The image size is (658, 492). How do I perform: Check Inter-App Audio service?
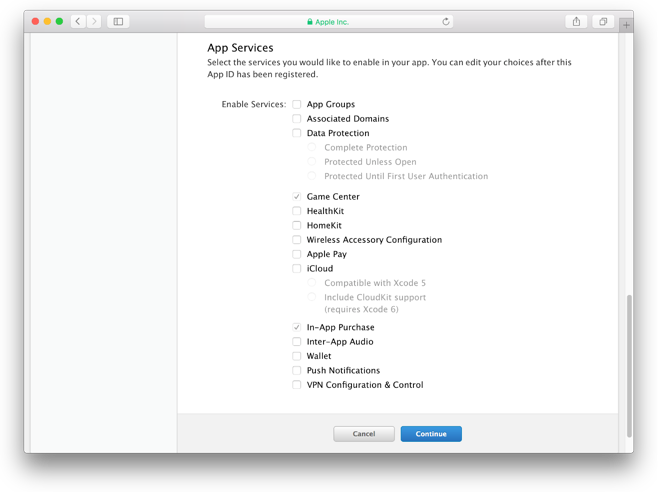tap(297, 341)
